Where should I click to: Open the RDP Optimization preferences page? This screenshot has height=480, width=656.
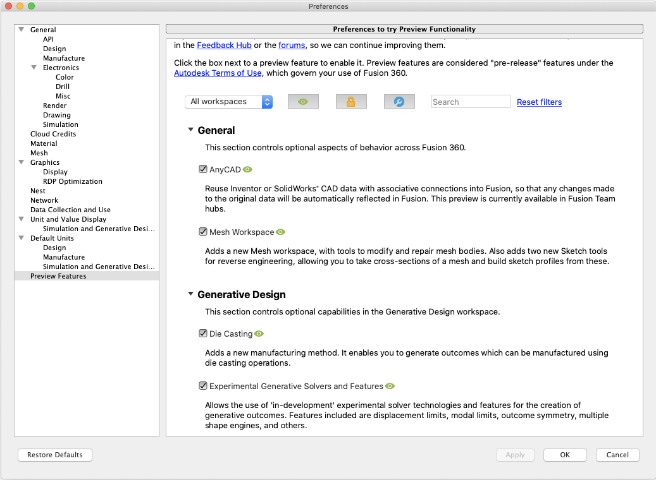tap(72, 181)
